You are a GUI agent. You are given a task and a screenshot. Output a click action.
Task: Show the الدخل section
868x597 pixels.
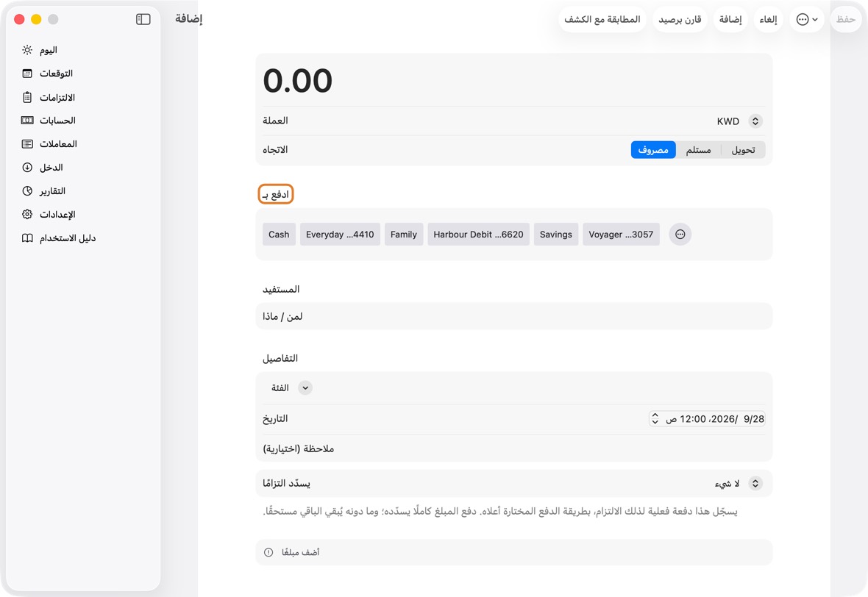(51, 168)
